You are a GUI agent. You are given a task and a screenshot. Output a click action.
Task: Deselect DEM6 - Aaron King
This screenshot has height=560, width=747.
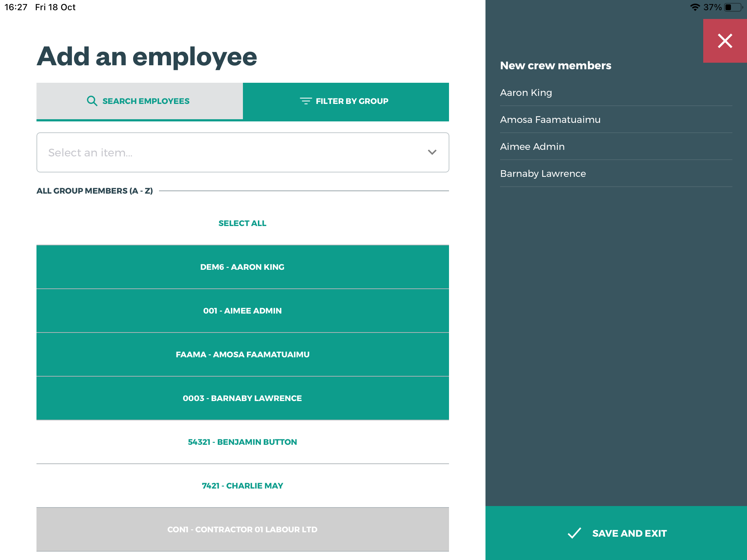(x=243, y=267)
